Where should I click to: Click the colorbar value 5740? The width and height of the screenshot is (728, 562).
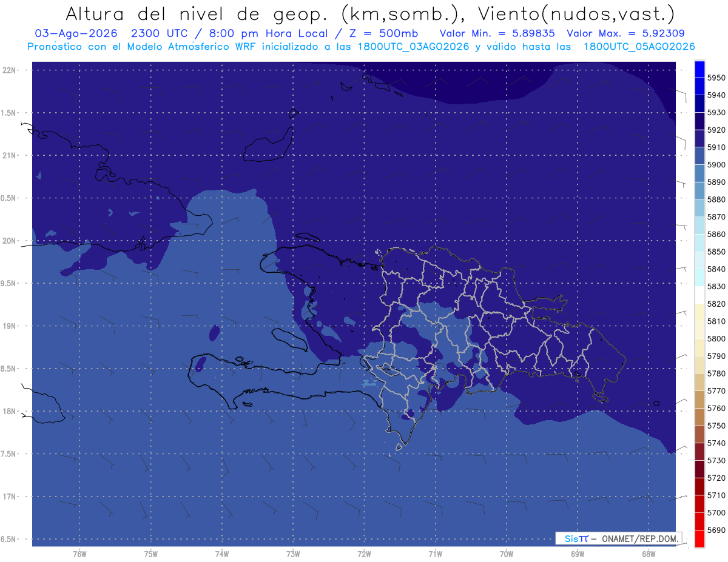click(x=716, y=443)
